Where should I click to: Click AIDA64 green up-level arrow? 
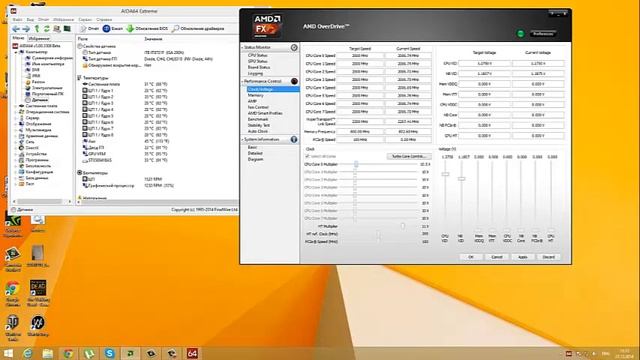pos(37,29)
